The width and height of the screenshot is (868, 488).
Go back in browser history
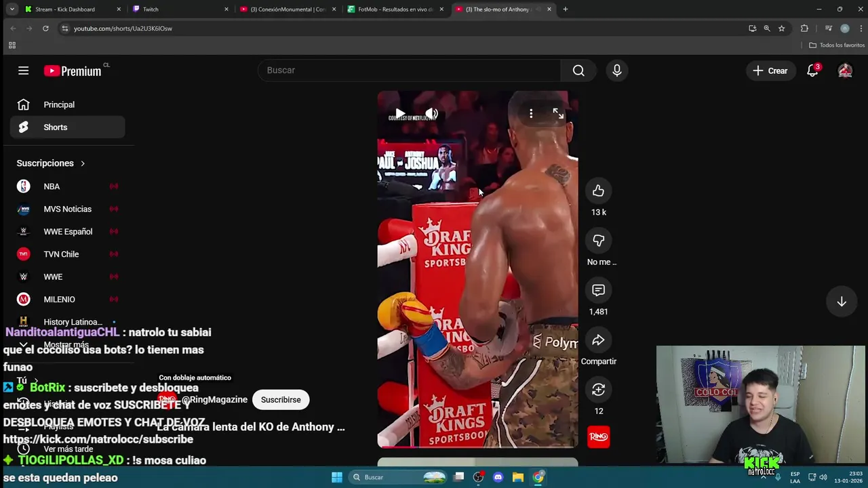point(13,28)
